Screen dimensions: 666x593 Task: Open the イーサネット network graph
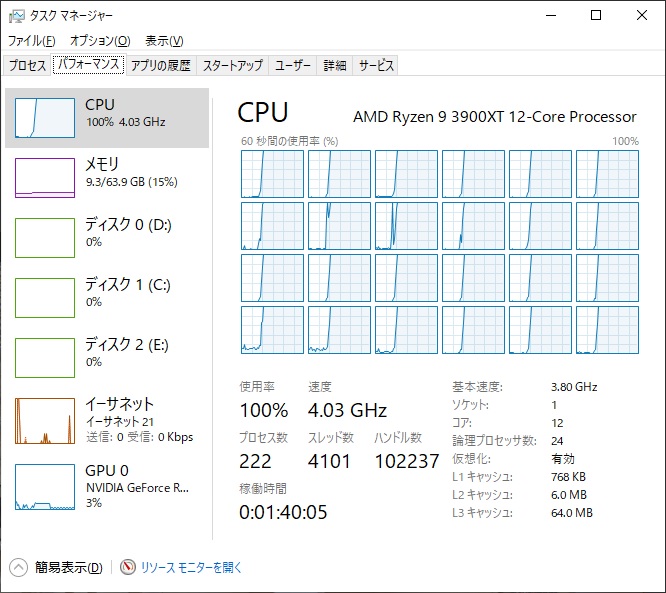pyautogui.click(x=44, y=420)
